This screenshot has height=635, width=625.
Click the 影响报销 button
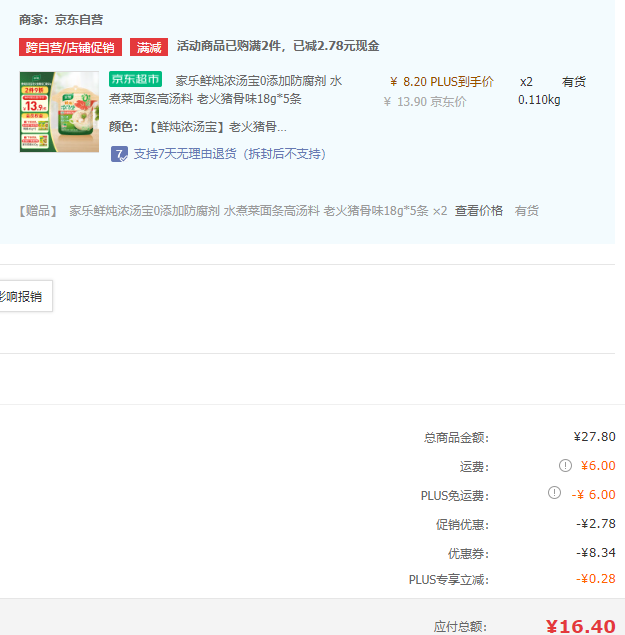click(24, 296)
